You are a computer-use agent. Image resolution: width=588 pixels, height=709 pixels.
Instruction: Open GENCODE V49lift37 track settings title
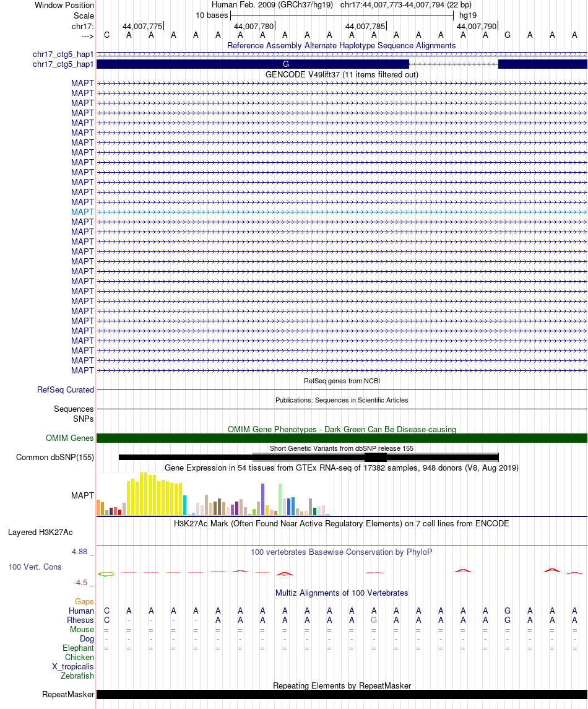342,74
